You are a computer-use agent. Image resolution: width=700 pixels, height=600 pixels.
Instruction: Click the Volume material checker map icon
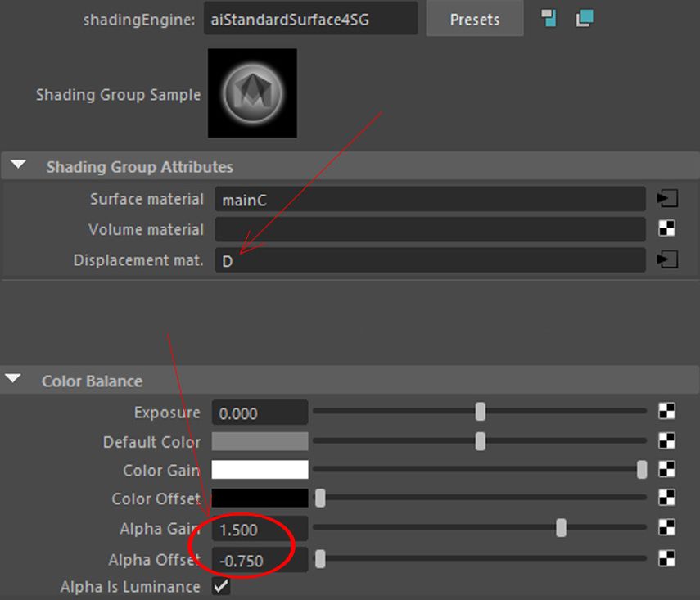pyautogui.click(x=667, y=229)
